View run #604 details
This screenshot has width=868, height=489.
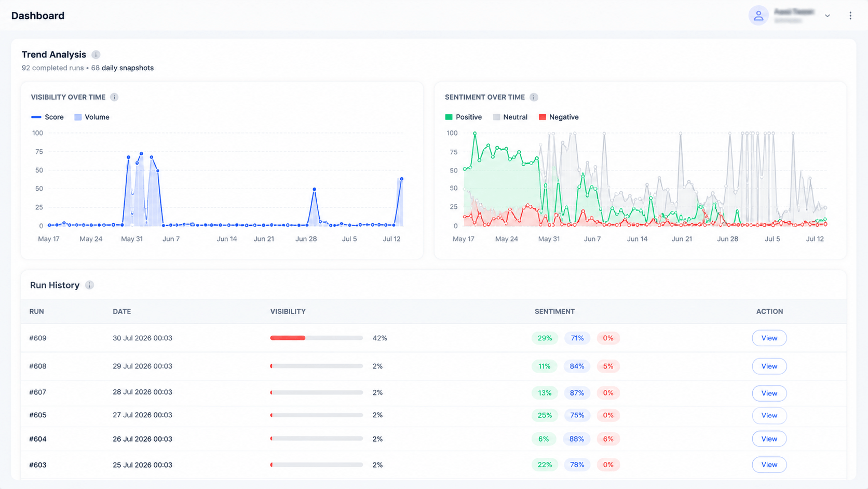[x=769, y=439]
